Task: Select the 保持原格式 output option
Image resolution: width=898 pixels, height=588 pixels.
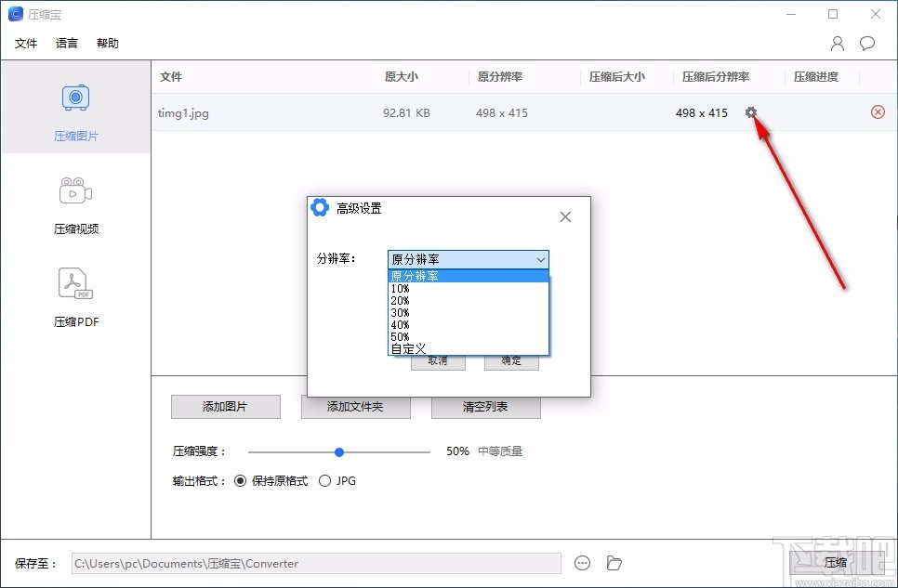Action: (x=241, y=481)
